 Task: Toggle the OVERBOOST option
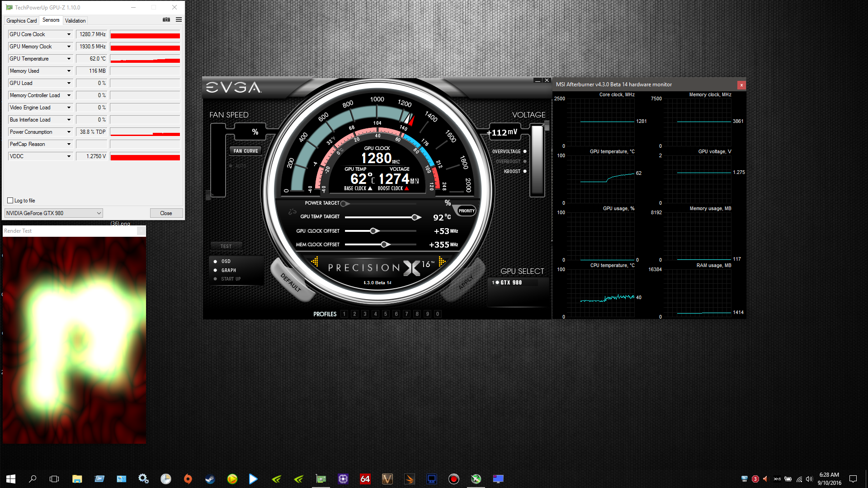525,161
